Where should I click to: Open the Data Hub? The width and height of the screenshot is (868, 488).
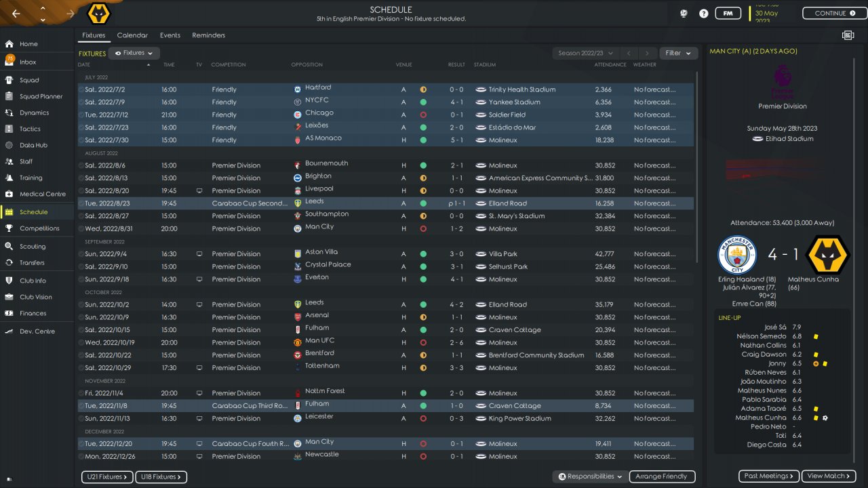click(33, 145)
